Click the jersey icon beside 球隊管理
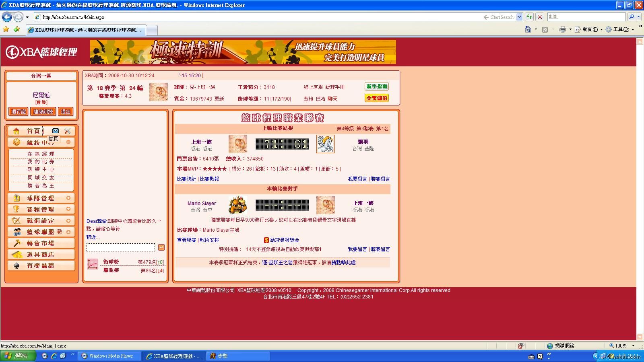The width and height of the screenshot is (644, 362). 17,198
